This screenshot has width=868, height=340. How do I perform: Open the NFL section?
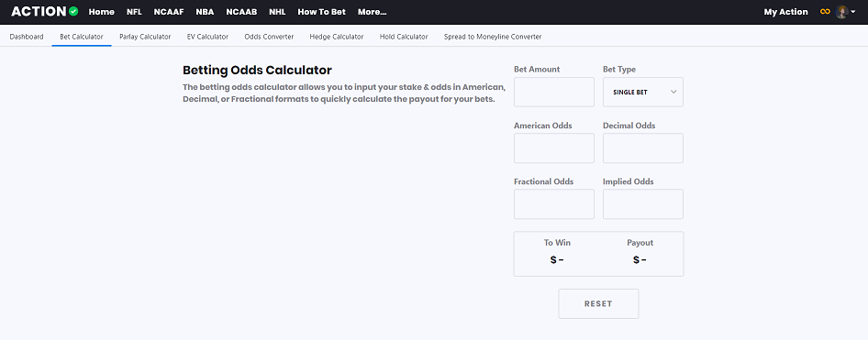tap(134, 12)
